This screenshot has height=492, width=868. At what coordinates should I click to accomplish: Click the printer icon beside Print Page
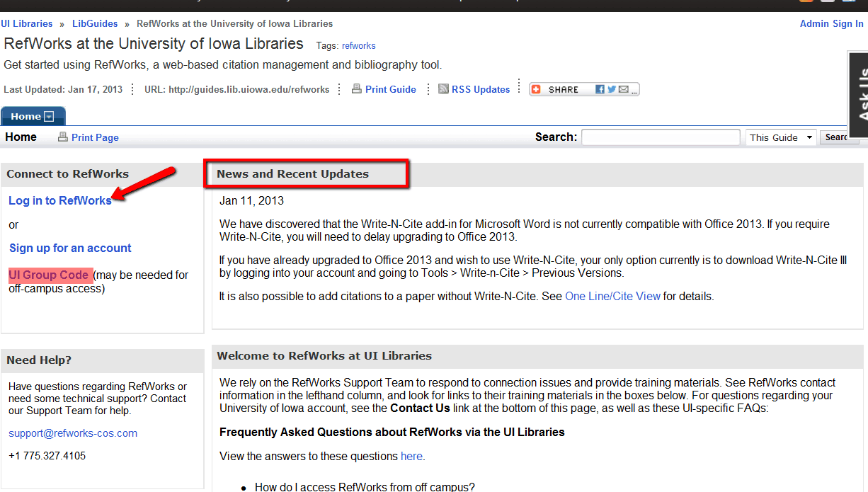[63, 137]
